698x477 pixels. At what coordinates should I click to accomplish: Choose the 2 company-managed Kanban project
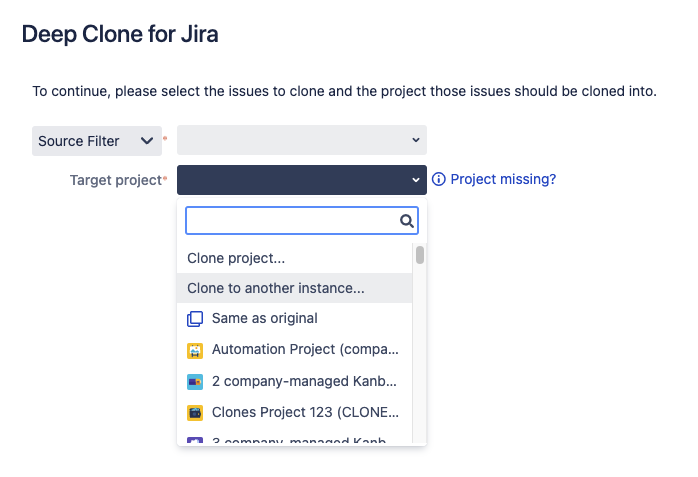tap(305, 382)
